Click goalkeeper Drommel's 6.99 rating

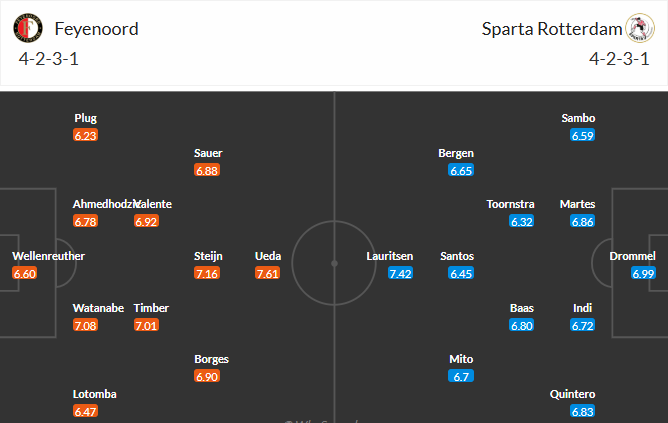coord(643,273)
